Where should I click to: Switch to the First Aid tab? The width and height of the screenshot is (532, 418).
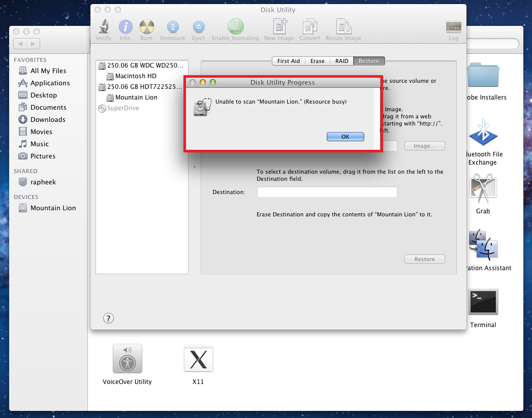click(289, 61)
